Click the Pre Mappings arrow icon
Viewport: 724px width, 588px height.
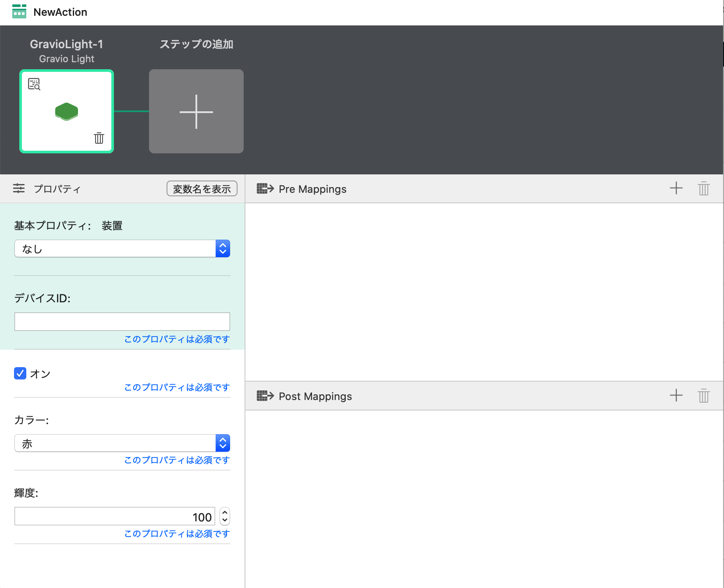(265, 189)
